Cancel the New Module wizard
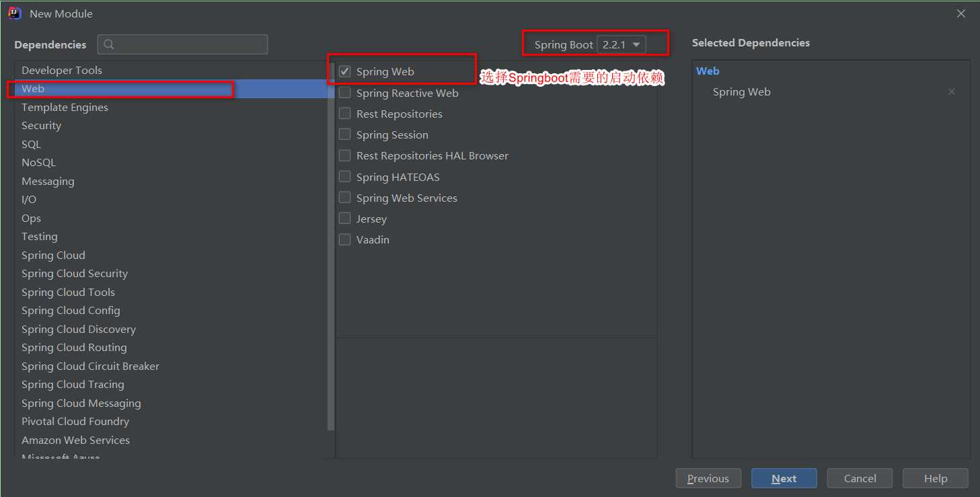 (x=860, y=478)
